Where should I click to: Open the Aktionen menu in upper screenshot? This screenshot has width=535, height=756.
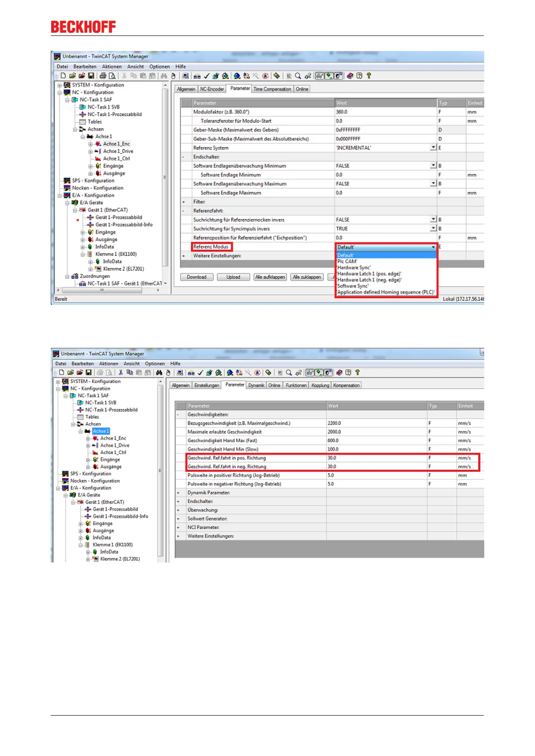coord(112,66)
